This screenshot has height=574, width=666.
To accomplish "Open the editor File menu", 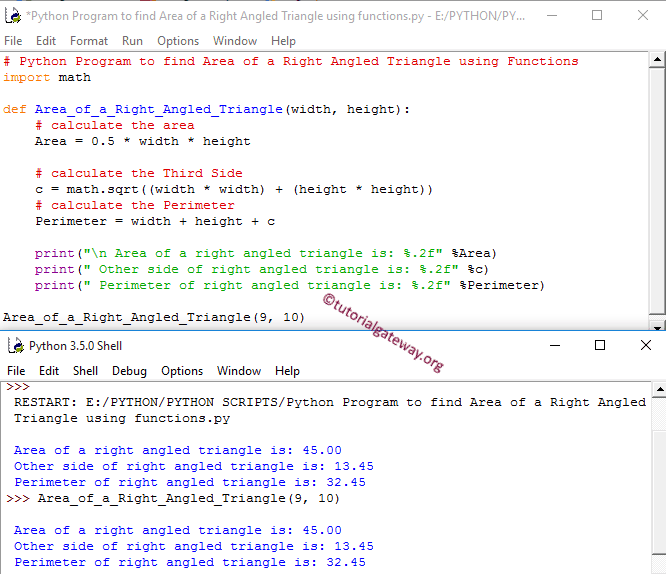I will pyautogui.click(x=13, y=41).
